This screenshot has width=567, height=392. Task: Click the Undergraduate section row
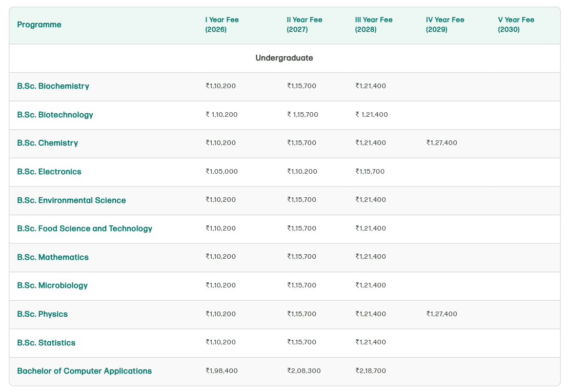[283, 58]
